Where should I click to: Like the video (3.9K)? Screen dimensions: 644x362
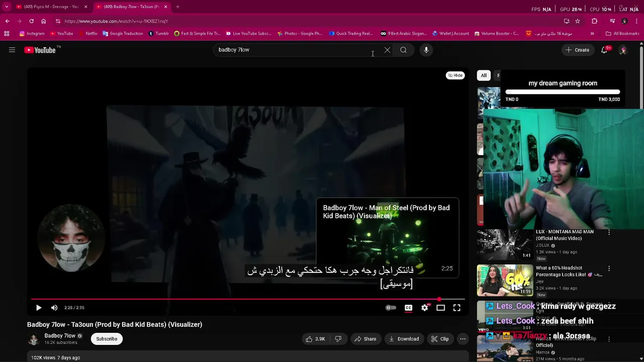pyautogui.click(x=315, y=339)
